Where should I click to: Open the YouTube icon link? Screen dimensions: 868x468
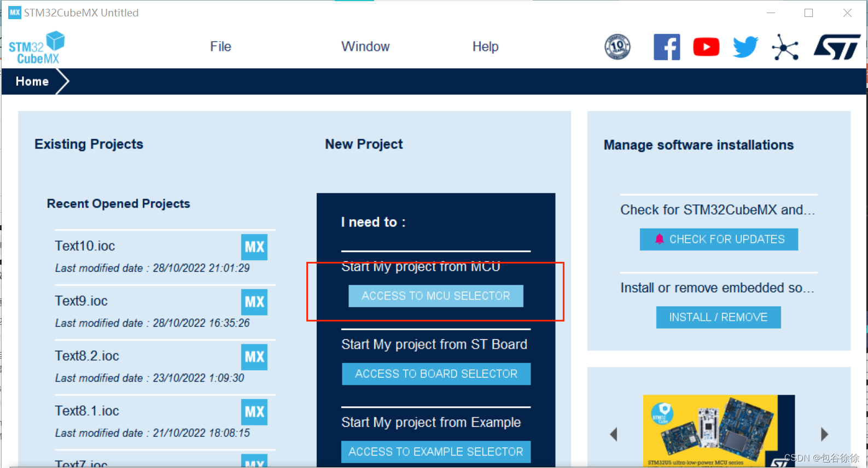(x=706, y=47)
